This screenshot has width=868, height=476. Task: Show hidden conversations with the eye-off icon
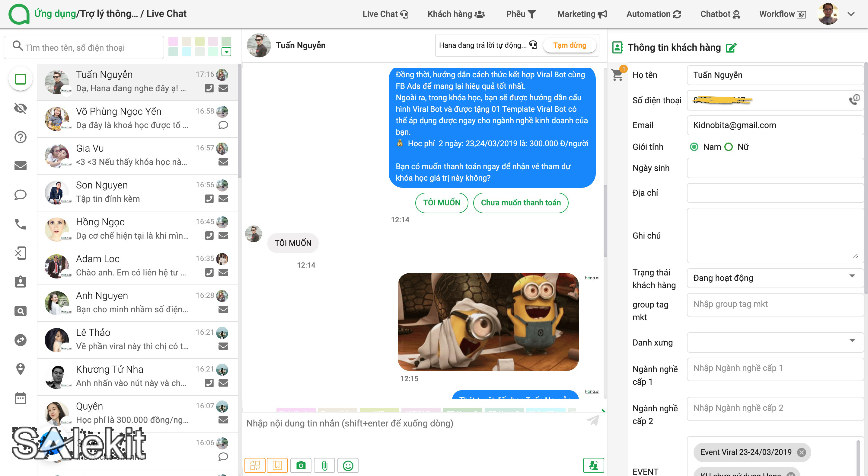[x=20, y=108]
